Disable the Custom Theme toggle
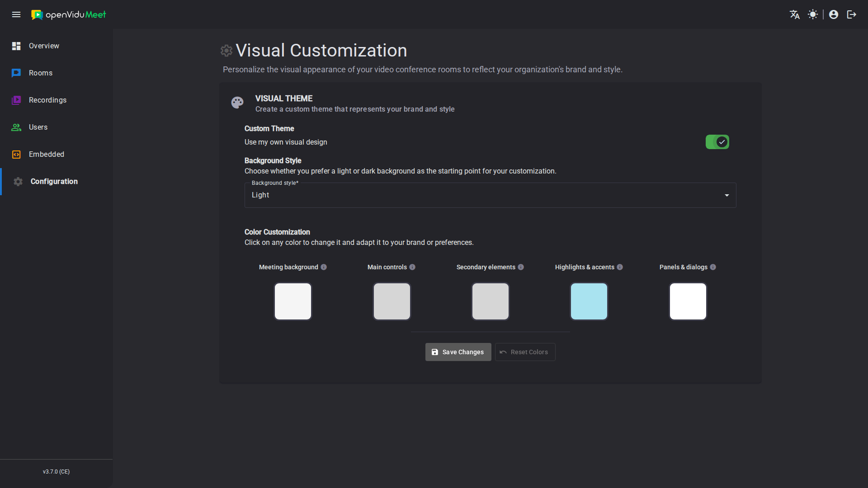Image resolution: width=868 pixels, height=488 pixels. (x=717, y=142)
